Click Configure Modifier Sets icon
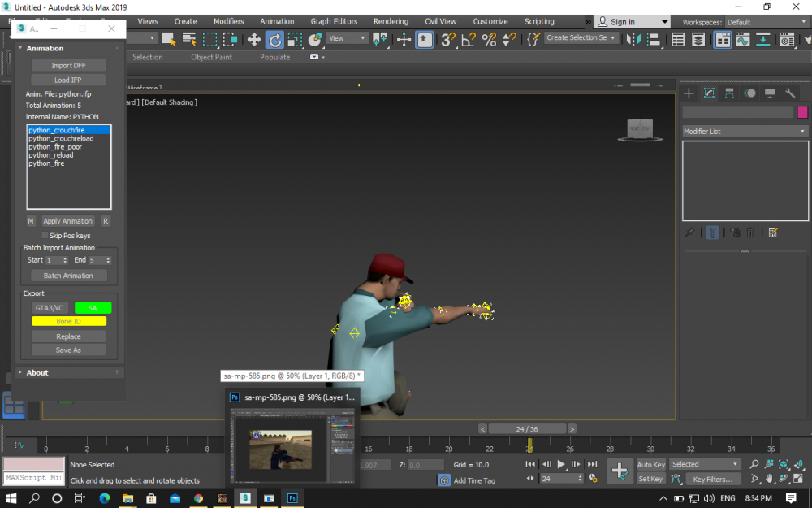This screenshot has height=508, width=812. pos(773,232)
